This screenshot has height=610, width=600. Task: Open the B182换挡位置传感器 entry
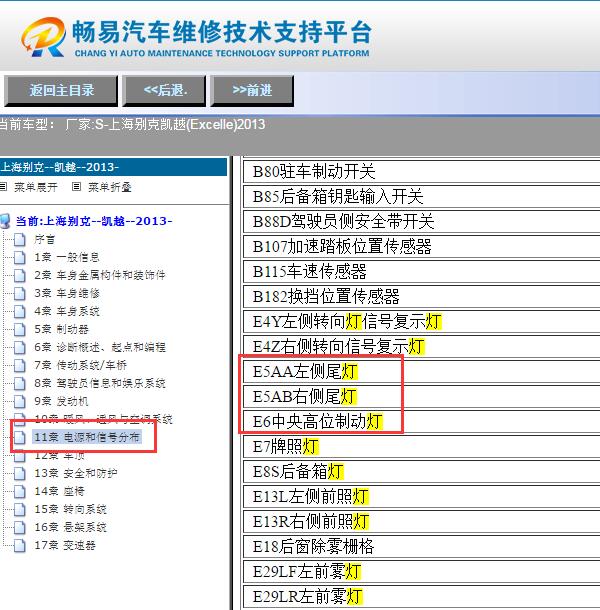point(421,296)
